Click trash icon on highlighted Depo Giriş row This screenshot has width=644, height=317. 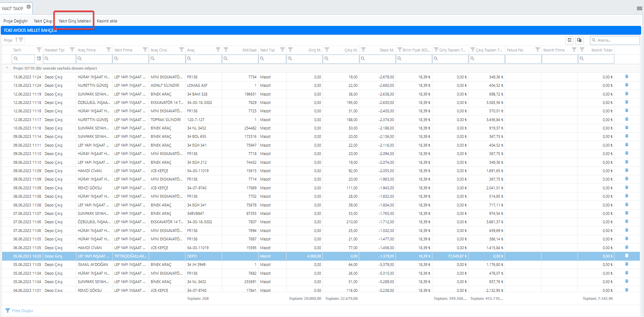point(627,256)
